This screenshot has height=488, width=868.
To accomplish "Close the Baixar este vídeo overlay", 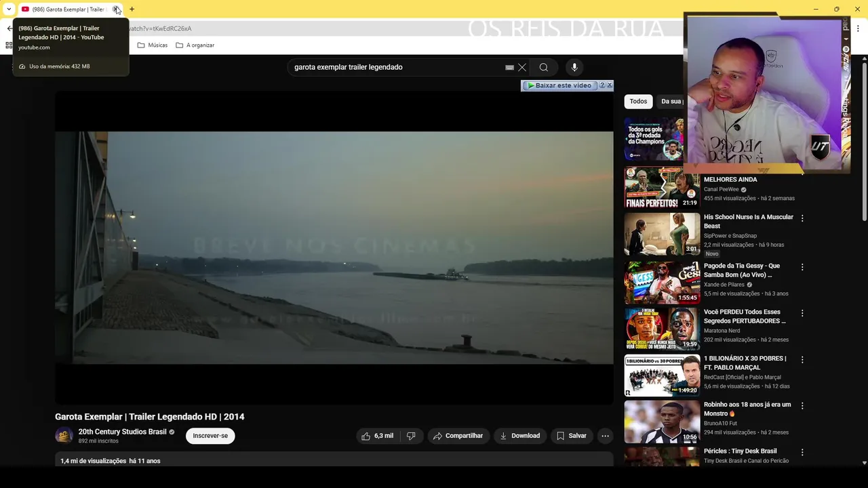I will tap(610, 85).
